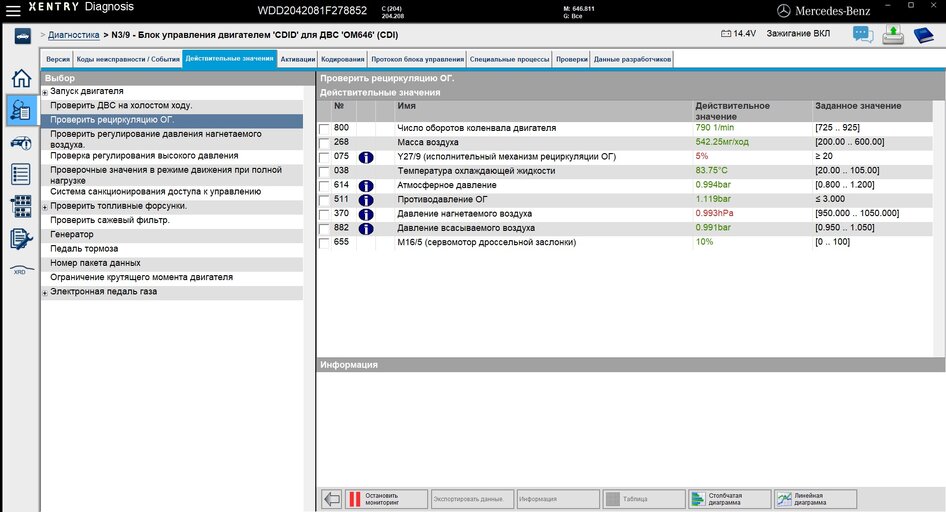Click the Таблица button

click(x=644, y=499)
